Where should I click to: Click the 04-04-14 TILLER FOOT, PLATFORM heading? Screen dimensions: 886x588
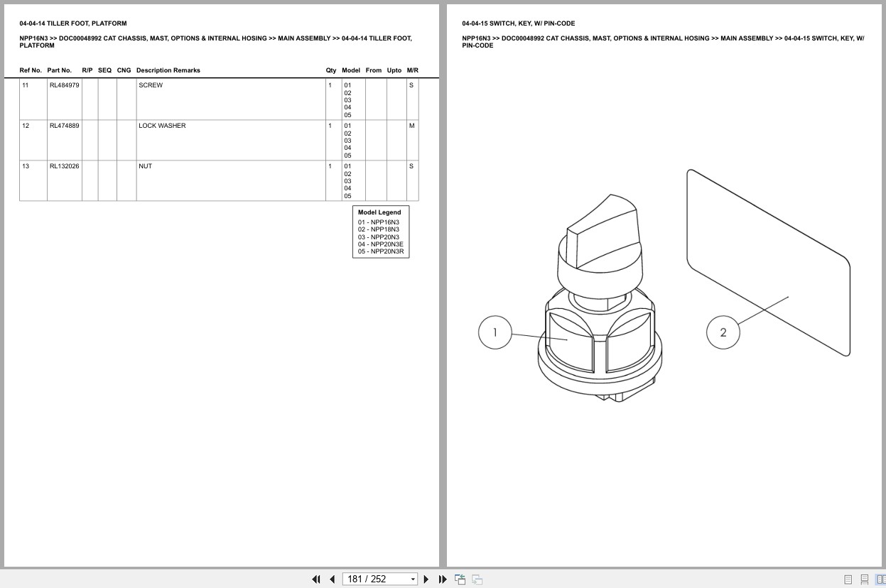point(73,23)
